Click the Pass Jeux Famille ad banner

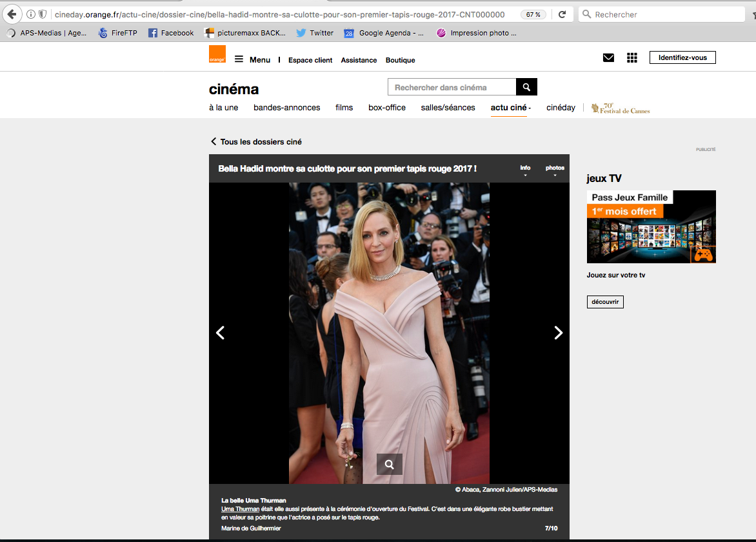pyautogui.click(x=651, y=226)
